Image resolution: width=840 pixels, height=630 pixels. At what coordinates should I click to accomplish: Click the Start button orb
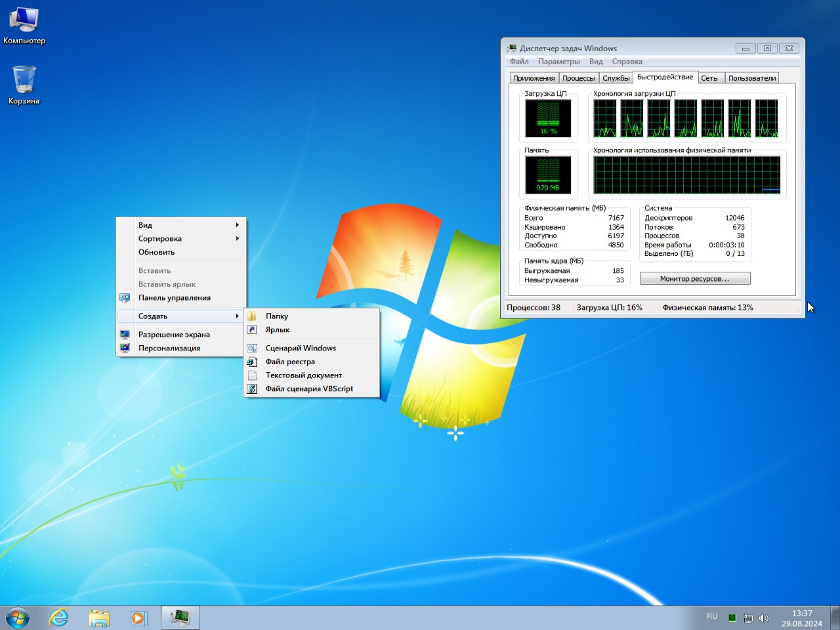click(x=18, y=618)
